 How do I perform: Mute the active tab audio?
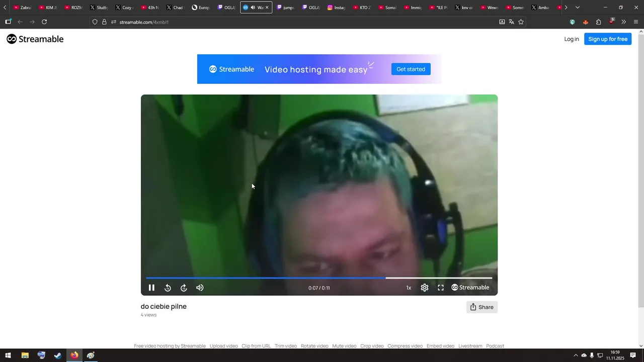[x=253, y=8]
